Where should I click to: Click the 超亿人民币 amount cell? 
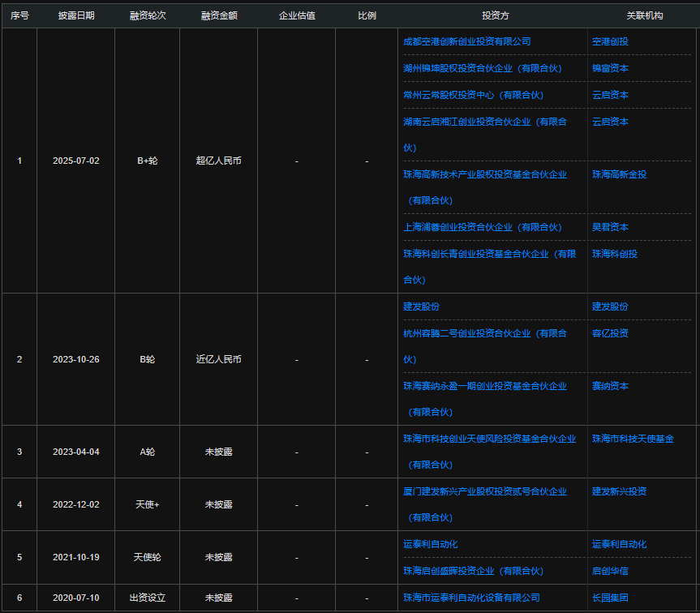(219, 161)
